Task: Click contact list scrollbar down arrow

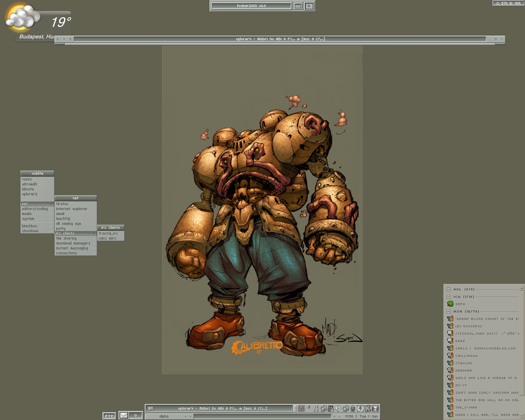Action: [522, 416]
